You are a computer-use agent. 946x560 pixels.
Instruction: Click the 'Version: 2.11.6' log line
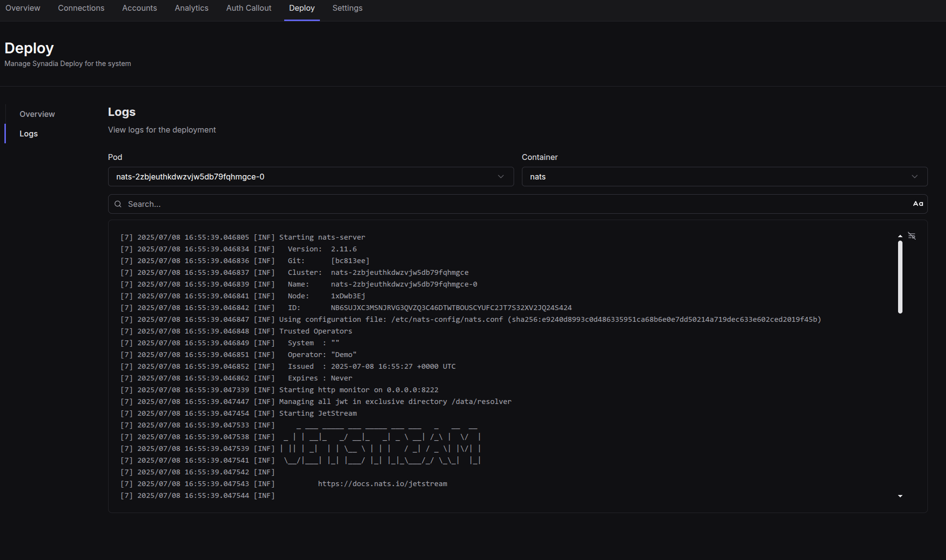[x=238, y=249]
